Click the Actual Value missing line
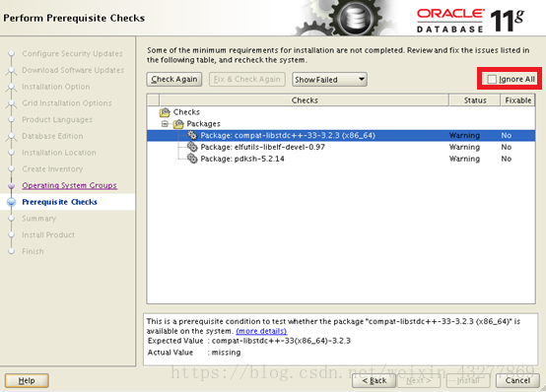 click(194, 353)
